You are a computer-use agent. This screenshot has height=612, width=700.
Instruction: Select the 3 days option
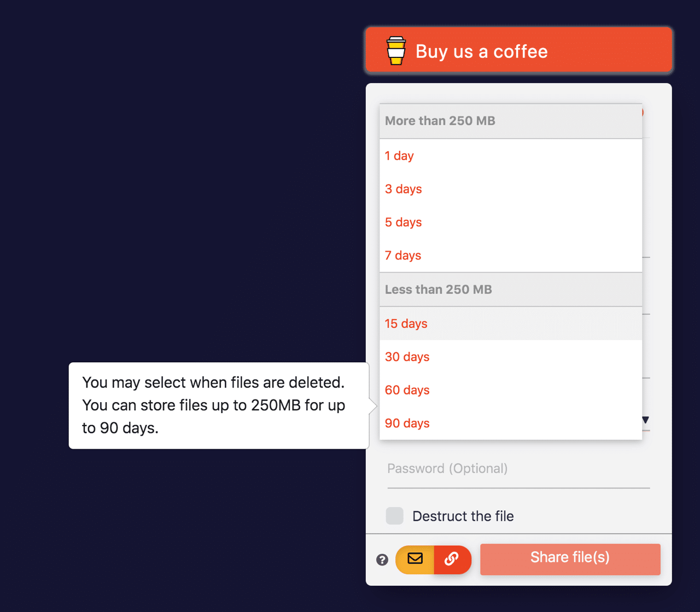tap(404, 189)
